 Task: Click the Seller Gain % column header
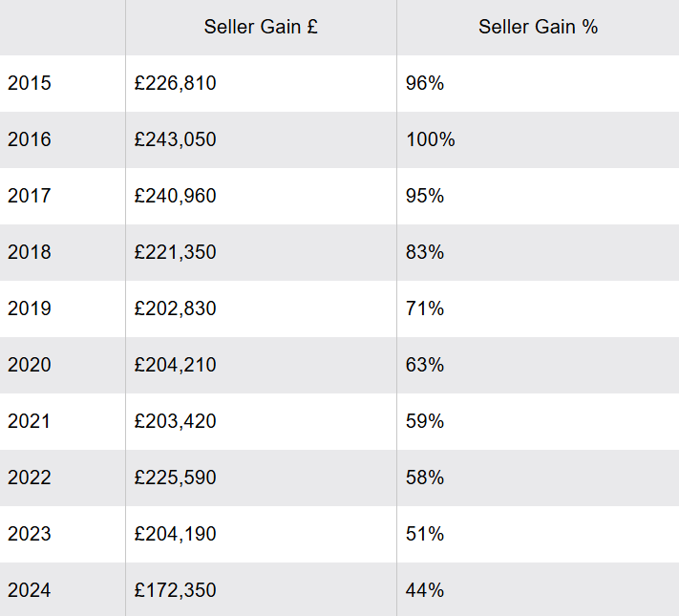click(538, 27)
